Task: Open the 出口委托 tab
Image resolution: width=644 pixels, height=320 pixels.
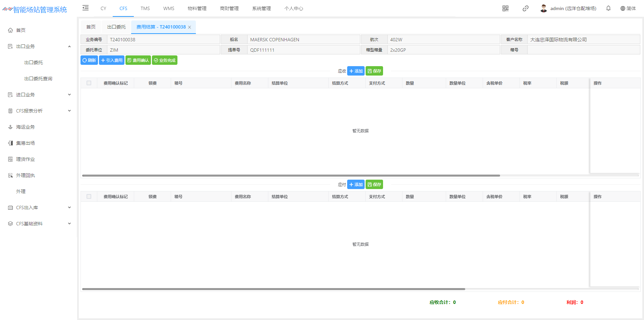Action: 116,27
